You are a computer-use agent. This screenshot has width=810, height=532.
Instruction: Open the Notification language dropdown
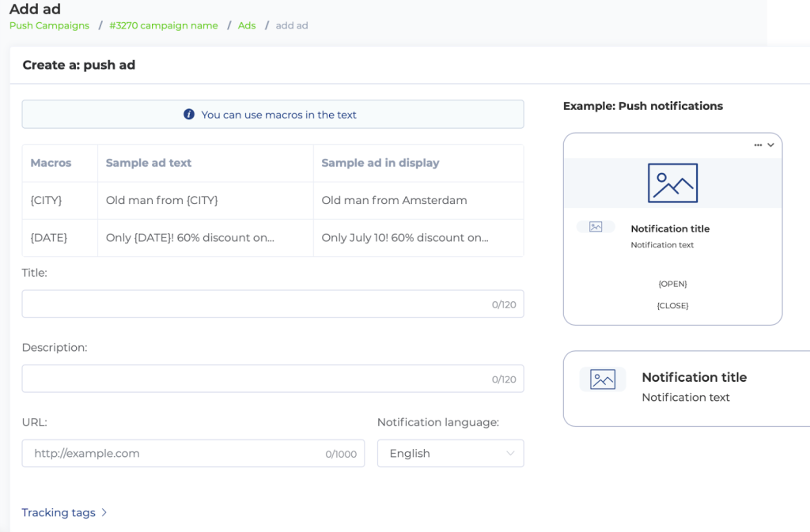450,454
